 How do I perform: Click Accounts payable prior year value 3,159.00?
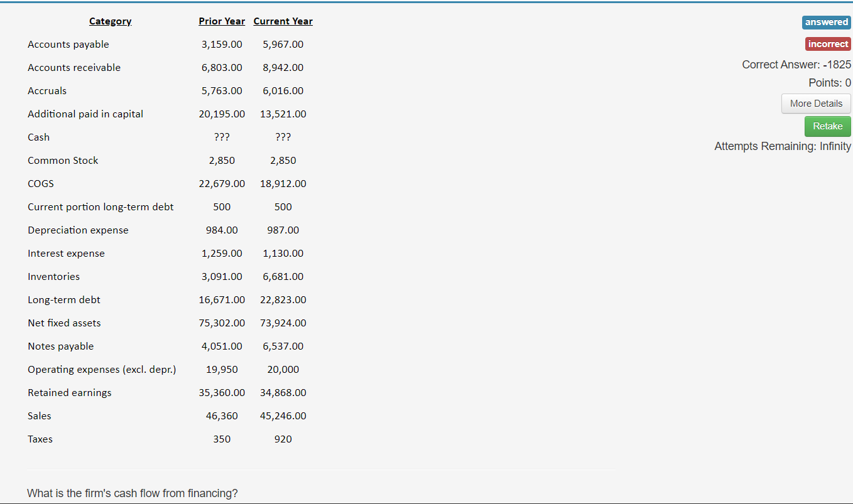pyautogui.click(x=222, y=45)
